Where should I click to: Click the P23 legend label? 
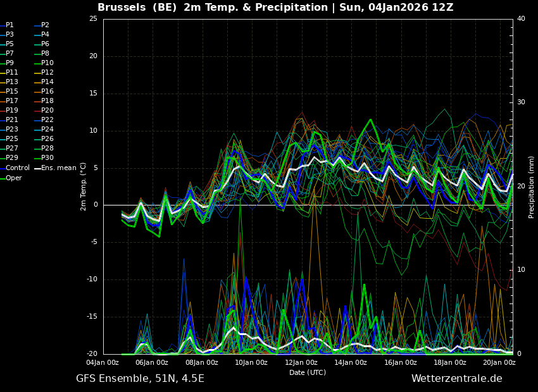[x=11, y=129]
